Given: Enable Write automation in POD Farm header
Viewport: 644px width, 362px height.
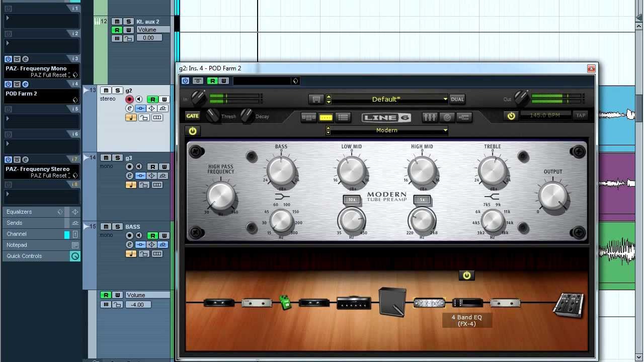Looking at the screenshot, I should 223,81.
